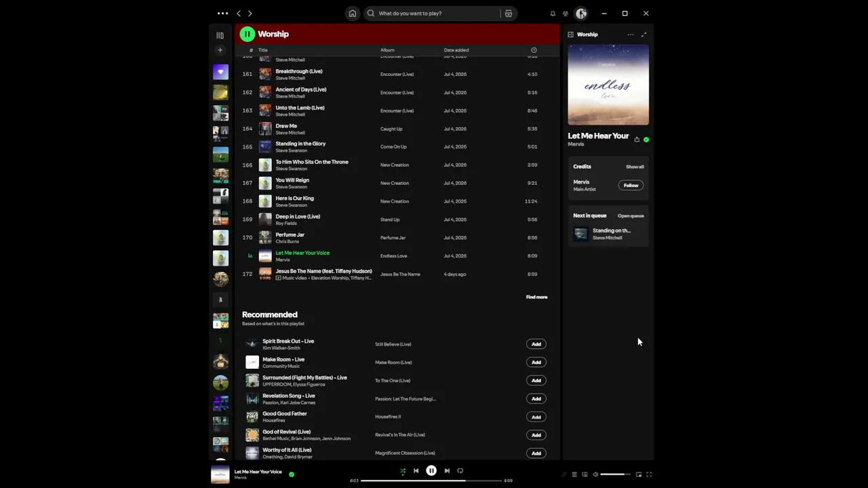
Task: Add Surrounded (Fight My Battles) to playlist
Action: pyautogui.click(x=536, y=381)
